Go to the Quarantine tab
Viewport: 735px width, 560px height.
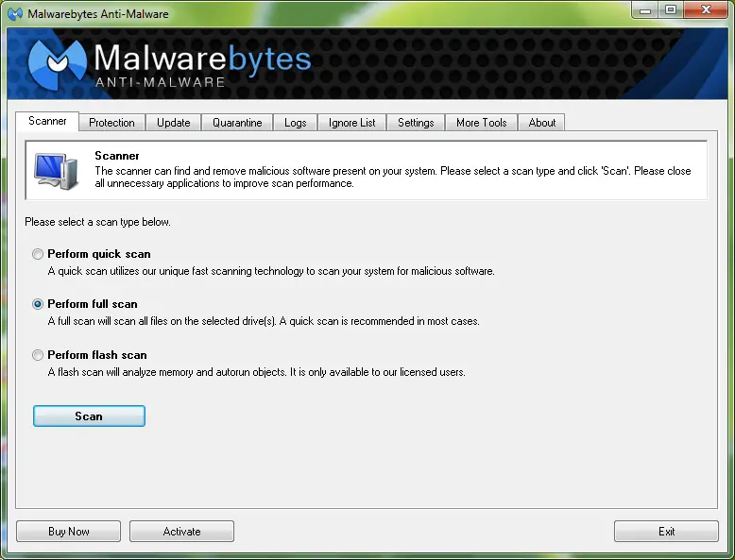tap(237, 123)
